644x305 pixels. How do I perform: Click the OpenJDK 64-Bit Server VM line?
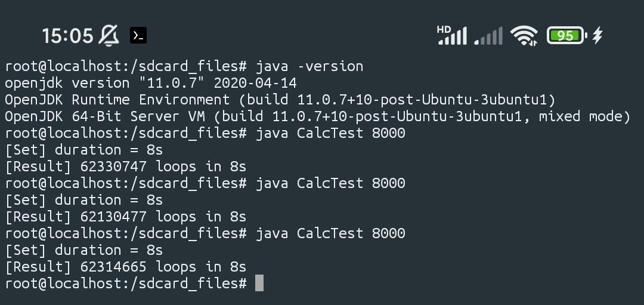pyautogui.click(x=317, y=116)
